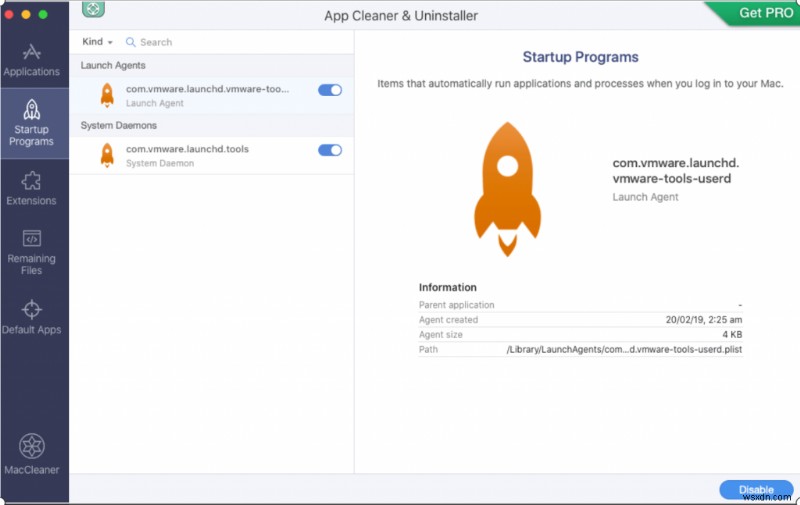This screenshot has width=800, height=505.
Task: Click the yellow minimize window button
Action: point(26,14)
